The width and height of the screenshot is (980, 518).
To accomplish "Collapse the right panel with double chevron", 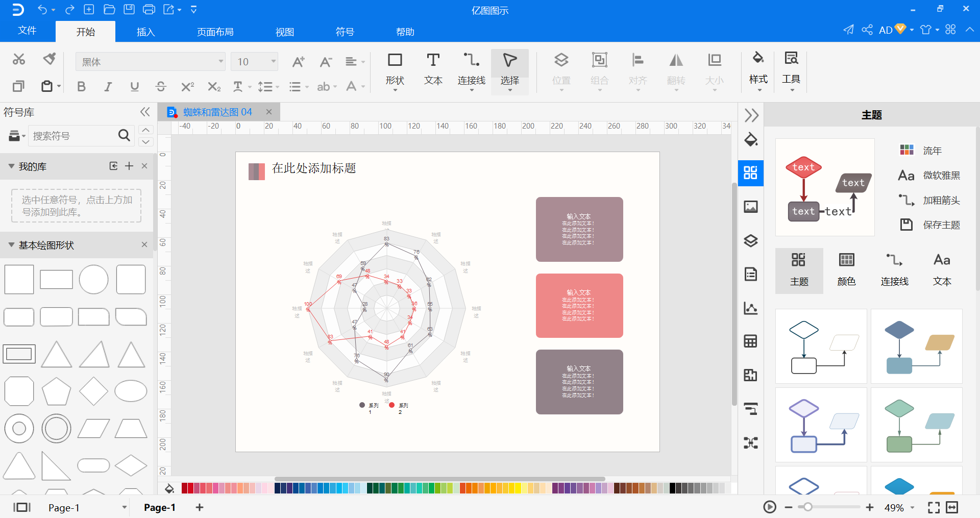I will coord(751,115).
